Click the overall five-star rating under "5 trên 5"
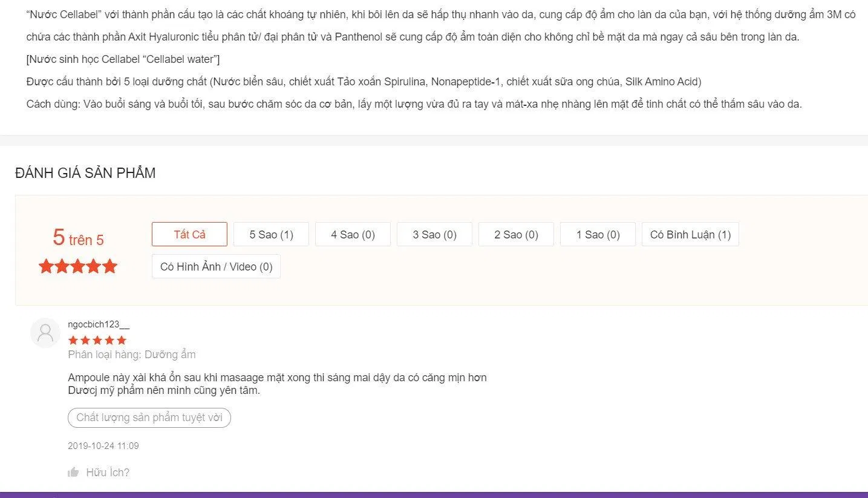Screen dimensions: 868x498 [x=78, y=266]
